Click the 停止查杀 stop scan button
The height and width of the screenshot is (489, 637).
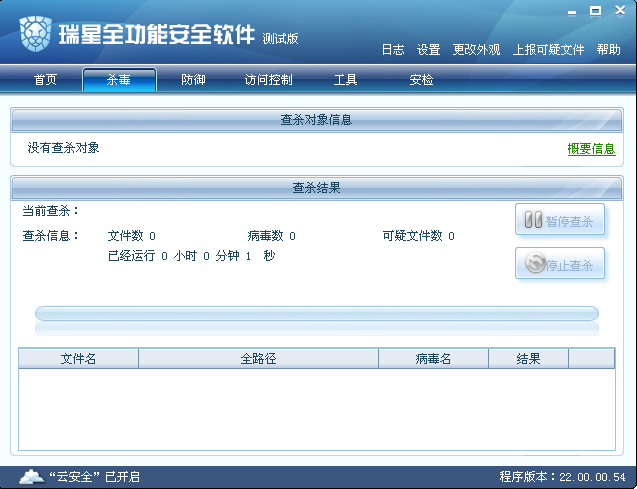pos(560,263)
